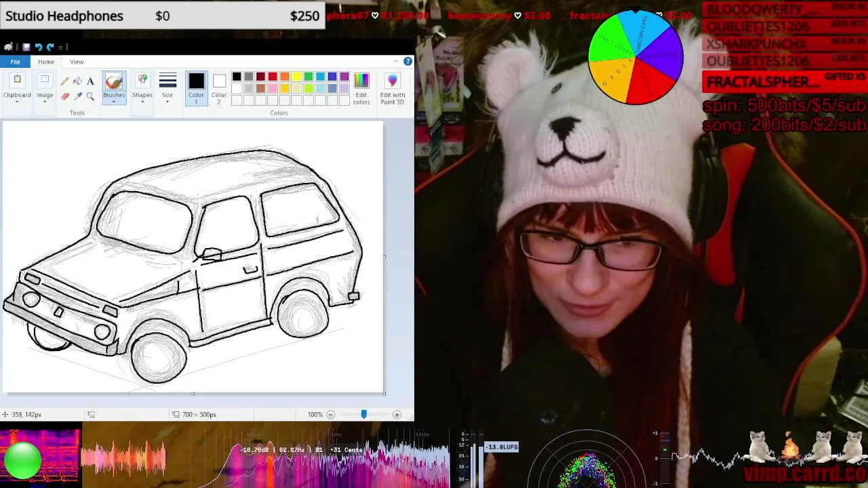The image size is (868, 488).
Task: Select the Pencil tool
Action: (65, 81)
